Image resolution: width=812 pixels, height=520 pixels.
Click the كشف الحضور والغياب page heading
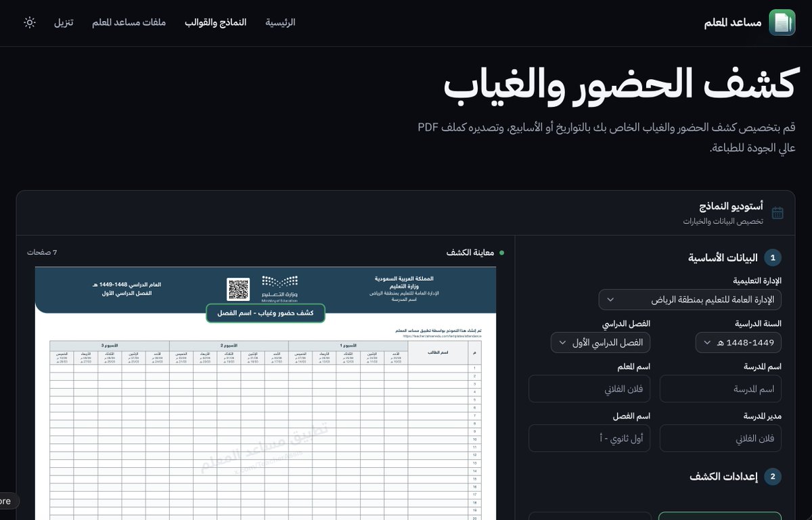coord(619,85)
